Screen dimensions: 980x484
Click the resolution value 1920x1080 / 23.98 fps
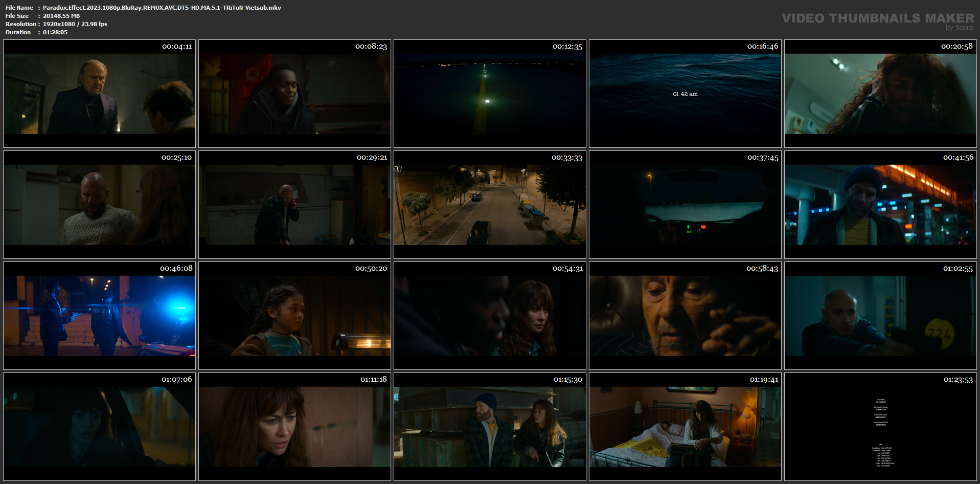point(75,24)
